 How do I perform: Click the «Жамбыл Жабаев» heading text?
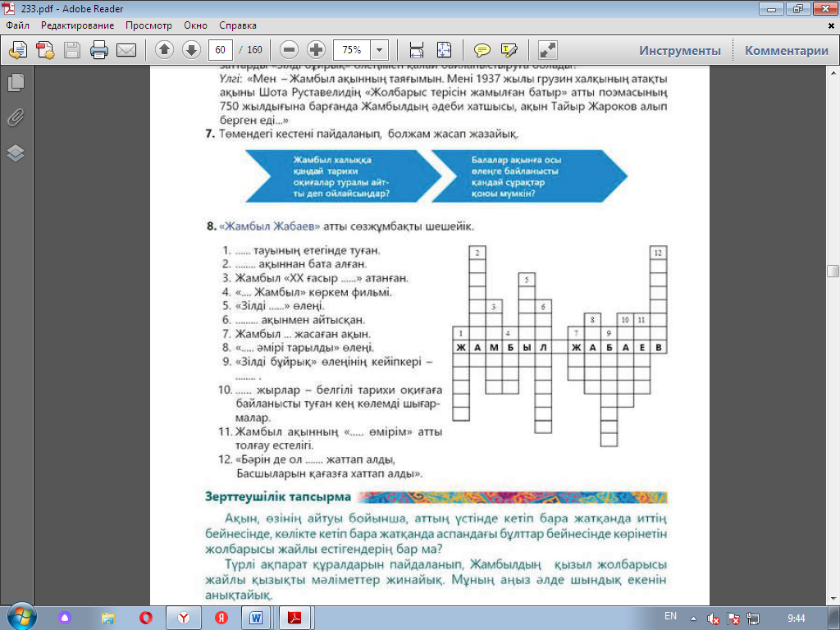(x=269, y=226)
